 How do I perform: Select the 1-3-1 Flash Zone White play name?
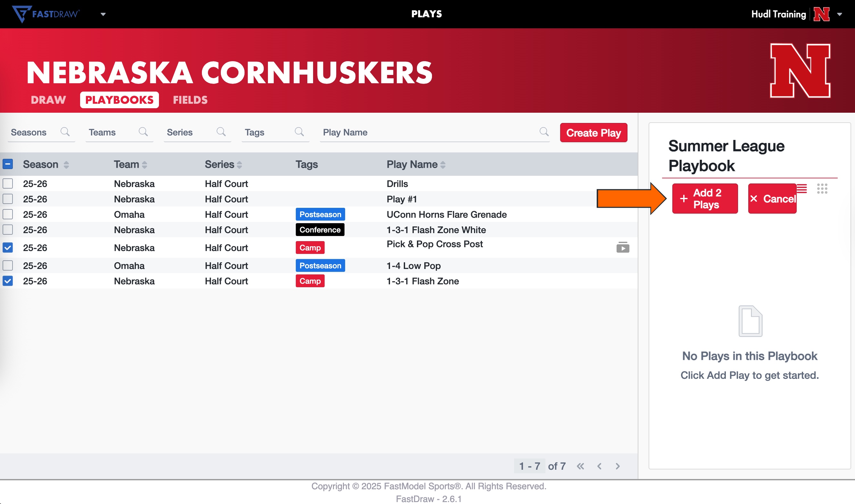[x=436, y=230]
